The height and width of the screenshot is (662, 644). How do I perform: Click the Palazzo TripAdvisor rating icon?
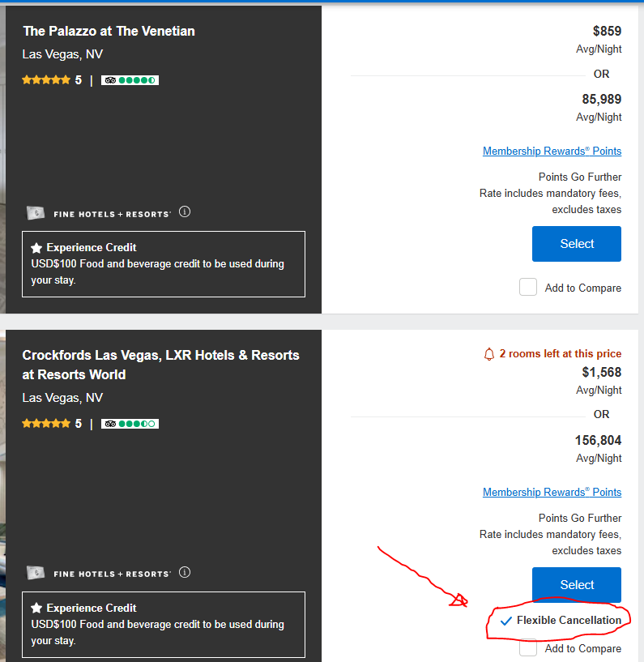(130, 80)
